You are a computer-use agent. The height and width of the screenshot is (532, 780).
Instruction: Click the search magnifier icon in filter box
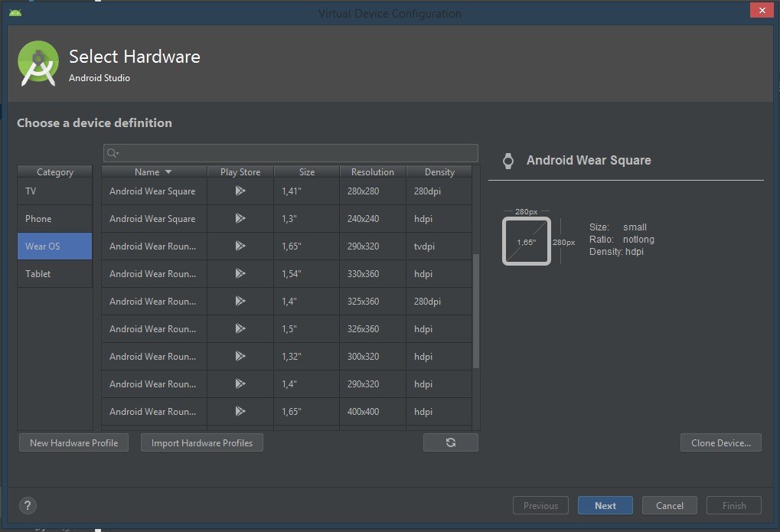point(113,153)
